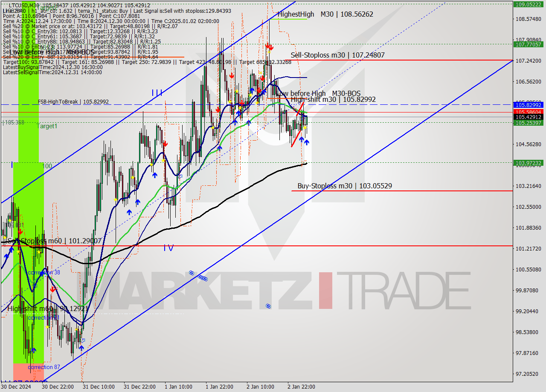Click the 'Buy-Stoploss m30 | 103.05529' label
This screenshot has width=546, height=392.
(x=345, y=186)
